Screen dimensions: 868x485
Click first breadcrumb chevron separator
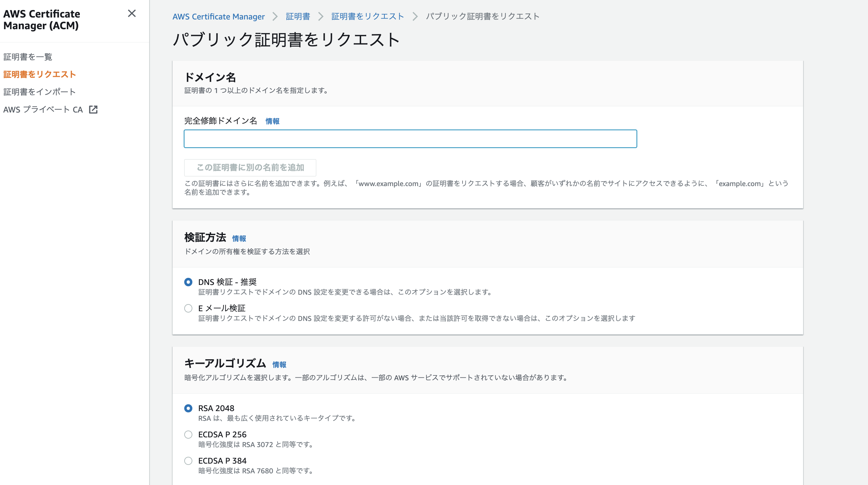[275, 17]
